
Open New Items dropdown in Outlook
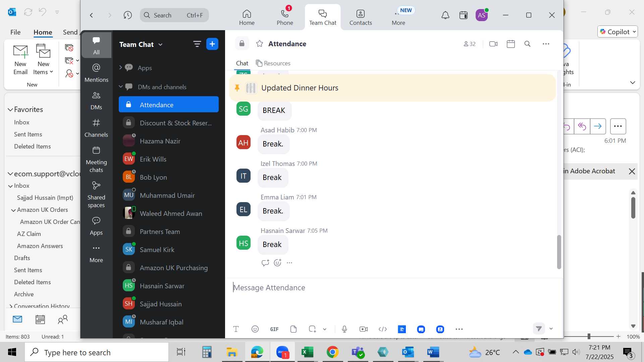(43, 60)
